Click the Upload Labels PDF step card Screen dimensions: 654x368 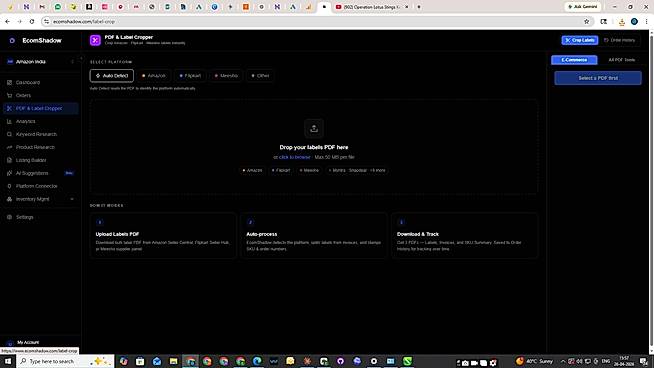[163, 236]
